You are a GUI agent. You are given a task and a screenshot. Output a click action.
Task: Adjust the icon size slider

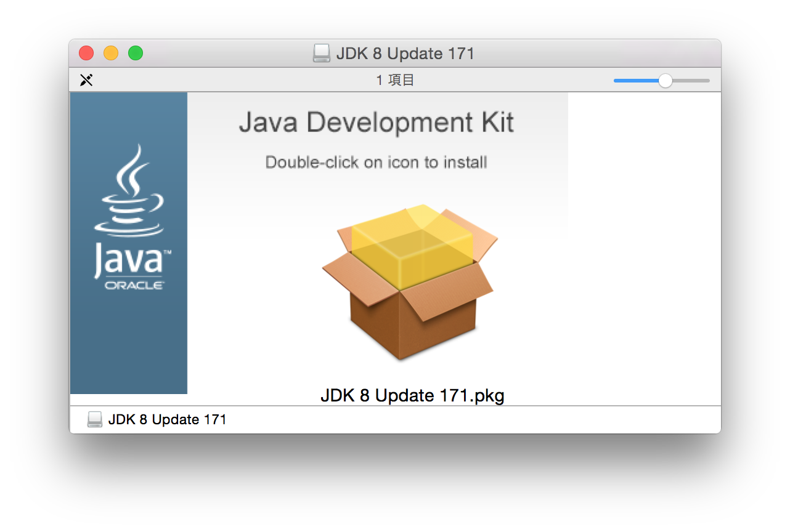665,80
